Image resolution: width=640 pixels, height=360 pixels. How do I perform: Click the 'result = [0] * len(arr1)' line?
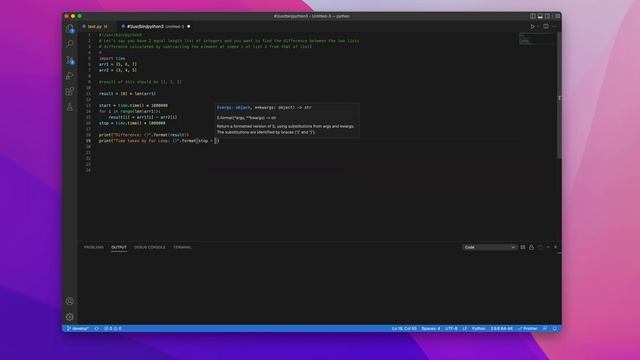point(127,93)
